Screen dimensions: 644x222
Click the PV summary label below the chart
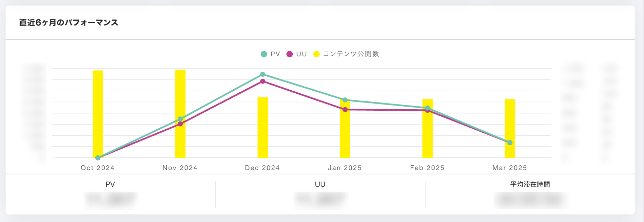(x=110, y=184)
